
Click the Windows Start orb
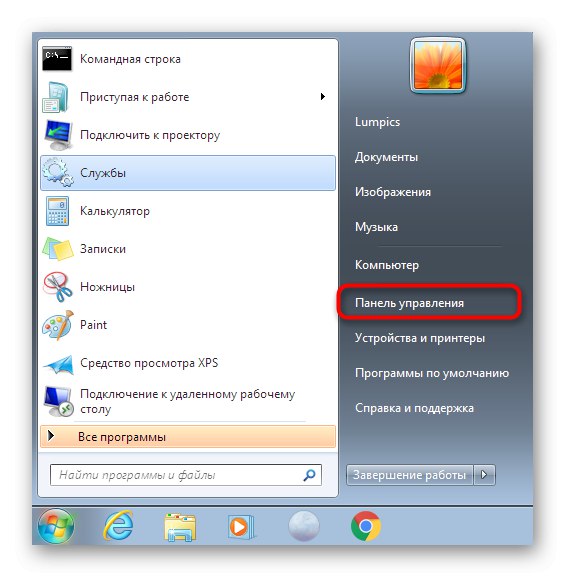pyautogui.click(x=56, y=526)
